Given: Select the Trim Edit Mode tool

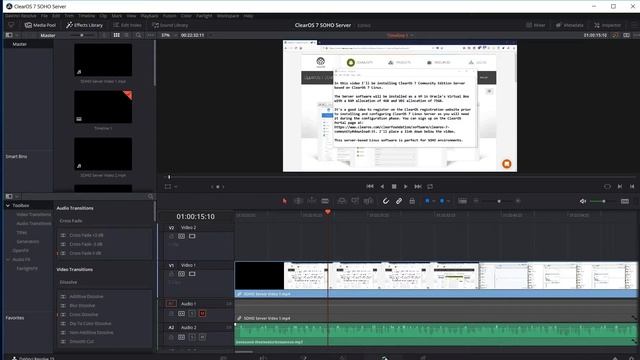Looking at the screenshot, I should click(x=298, y=201).
